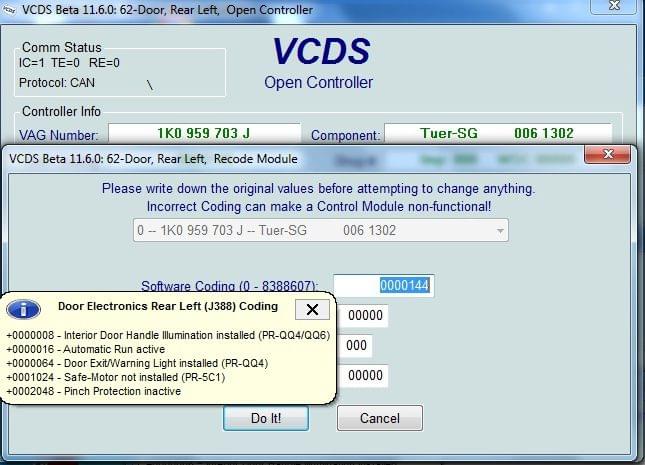Click the Component field Tuer-SG 006 1302

coord(498,133)
